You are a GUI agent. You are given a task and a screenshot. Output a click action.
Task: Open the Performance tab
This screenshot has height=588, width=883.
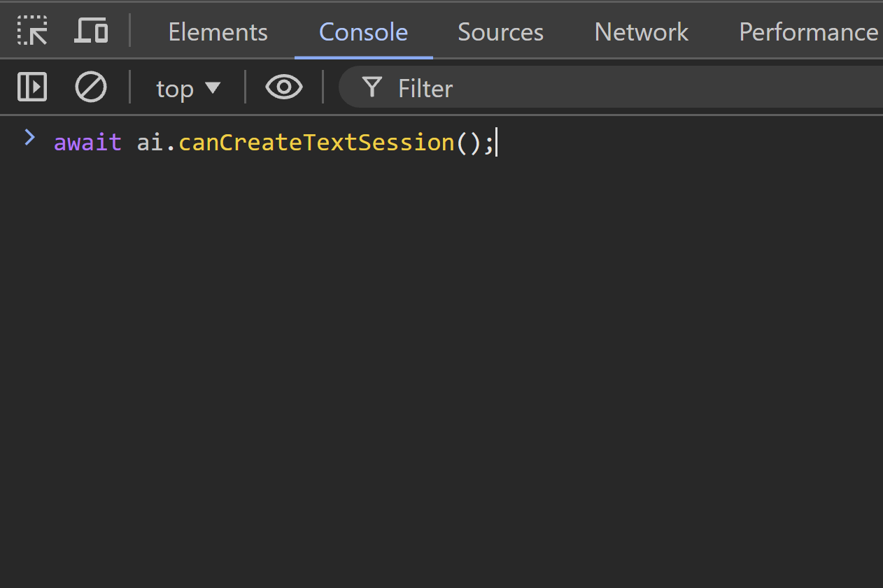pos(808,32)
